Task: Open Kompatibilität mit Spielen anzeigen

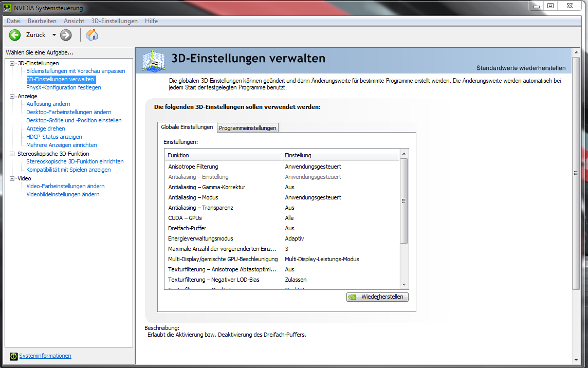Action: point(69,170)
